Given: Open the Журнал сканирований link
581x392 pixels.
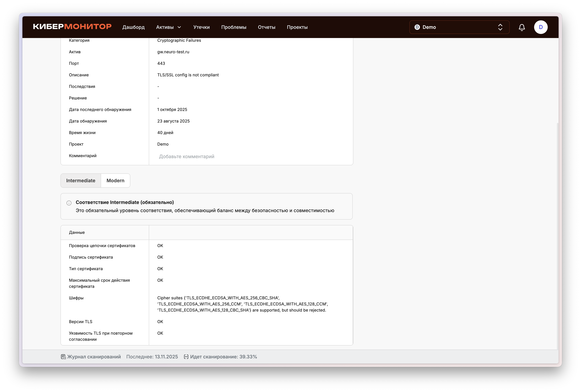Looking at the screenshot, I should point(94,357).
